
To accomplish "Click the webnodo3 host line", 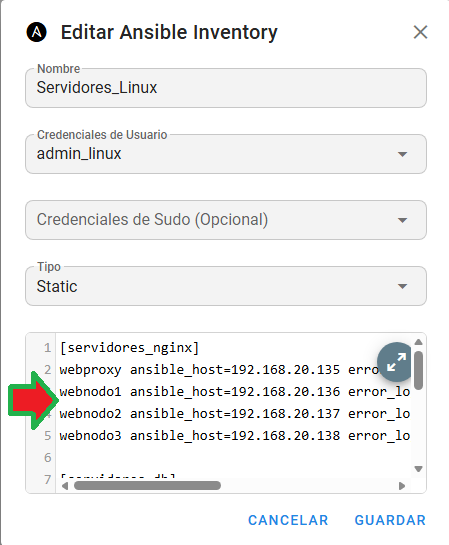I will pos(235,436).
